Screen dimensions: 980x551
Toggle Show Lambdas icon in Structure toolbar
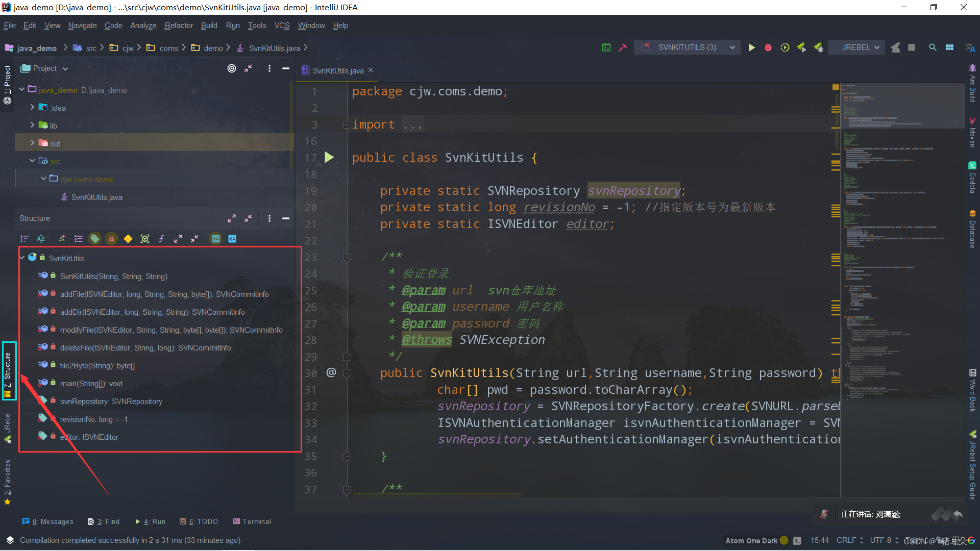tap(161, 239)
